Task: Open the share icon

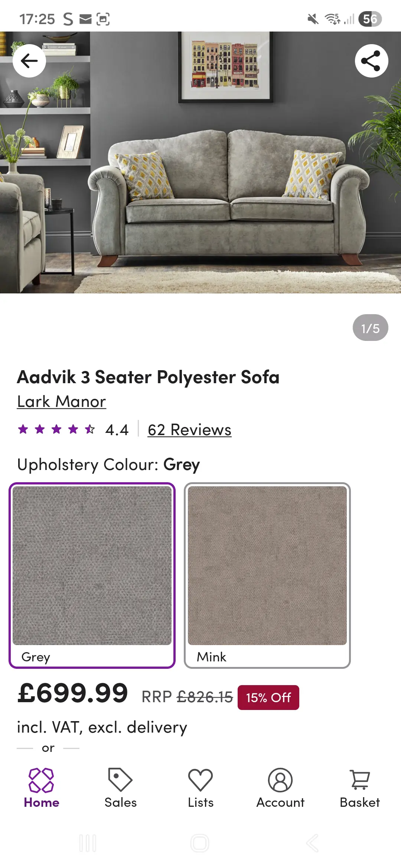Action: tap(371, 61)
